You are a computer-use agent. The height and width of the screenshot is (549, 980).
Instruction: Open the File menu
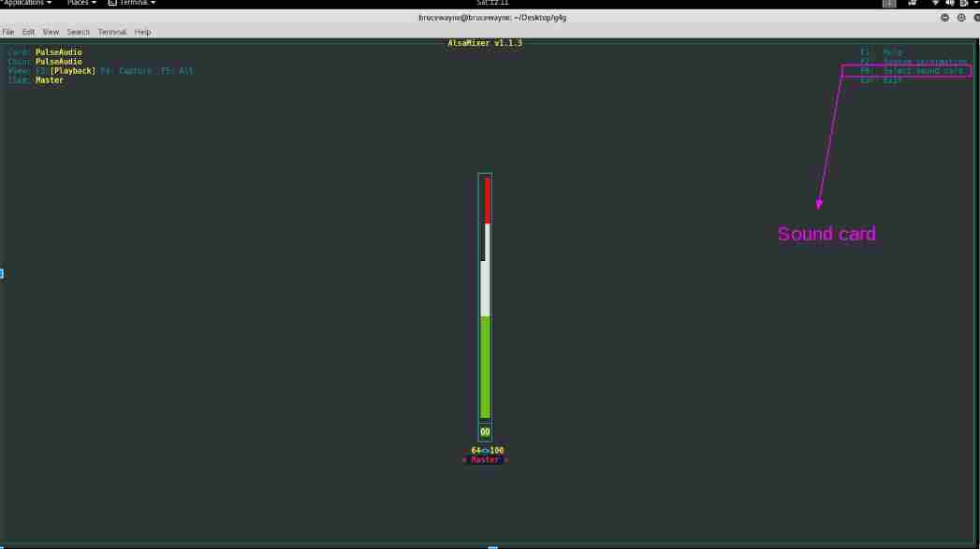8,32
